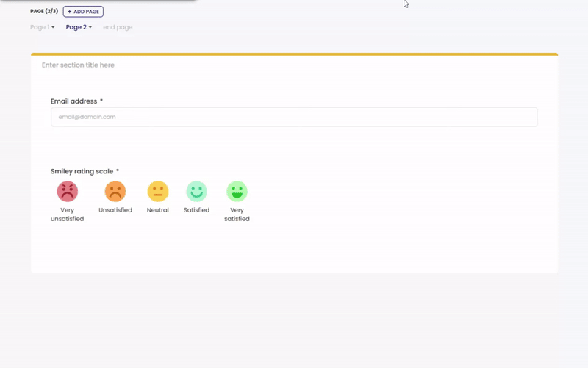The height and width of the screenshot is (368, 588).
Task: Click the yellow bar atop the section card
Action: [x=294, y=54]
